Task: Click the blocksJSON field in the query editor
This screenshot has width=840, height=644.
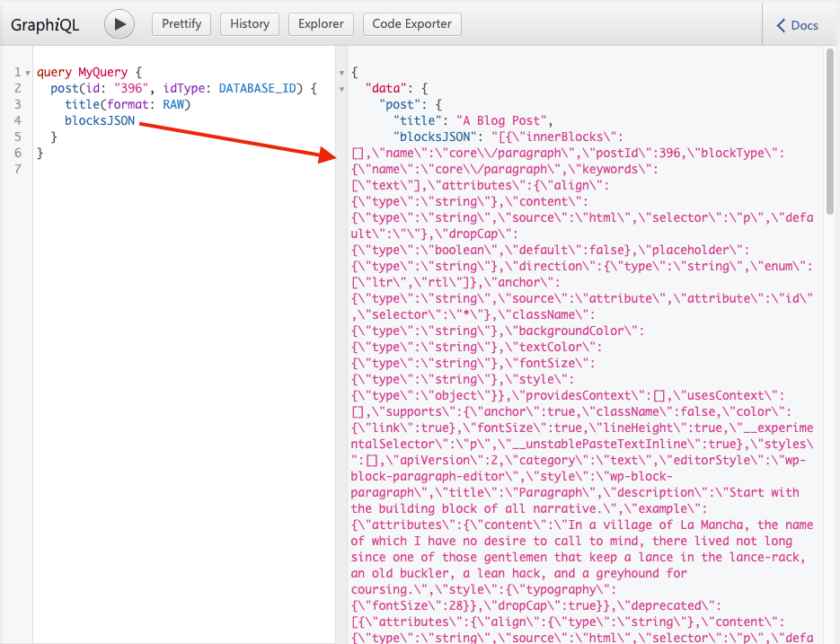Action: tap(100, 120)
